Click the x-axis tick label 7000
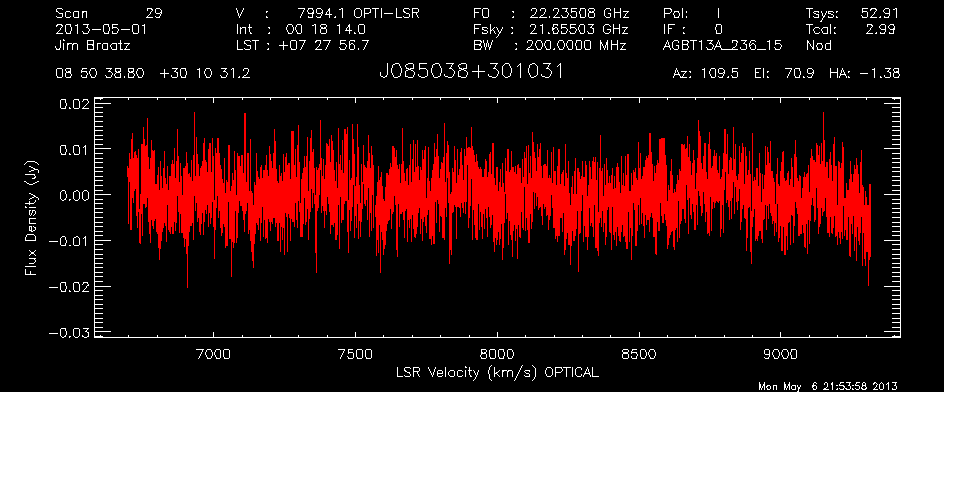This screenshot has height=490, width=962. point(213,354)
